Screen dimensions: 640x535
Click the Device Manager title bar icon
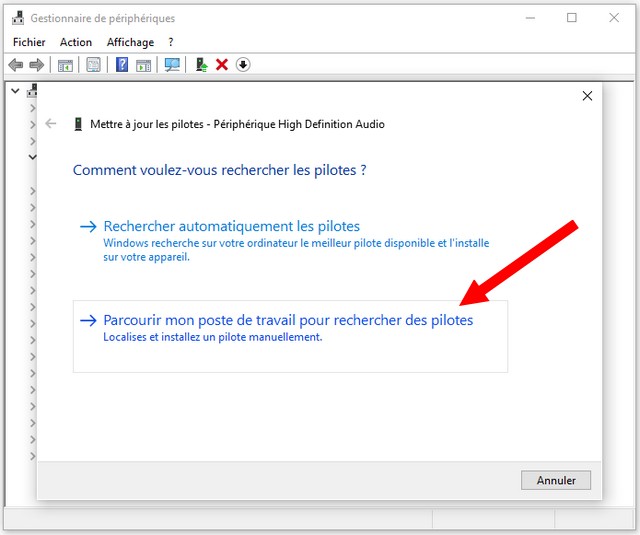click(18, 18)
